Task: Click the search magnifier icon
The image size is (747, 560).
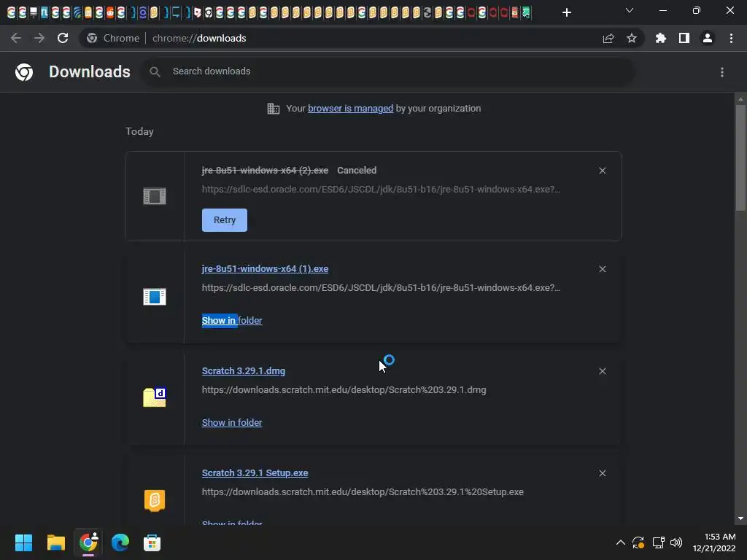Action: tap(155, 71)
